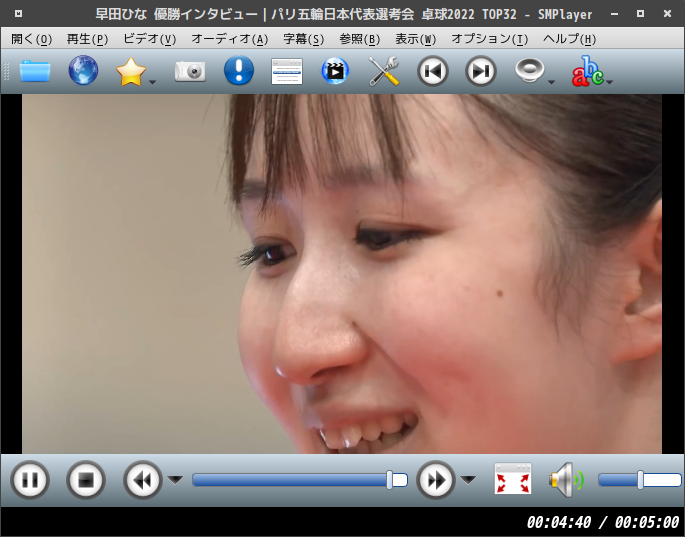Fast forward with the forward button
The image size is (685, 537).
(436, 480)
